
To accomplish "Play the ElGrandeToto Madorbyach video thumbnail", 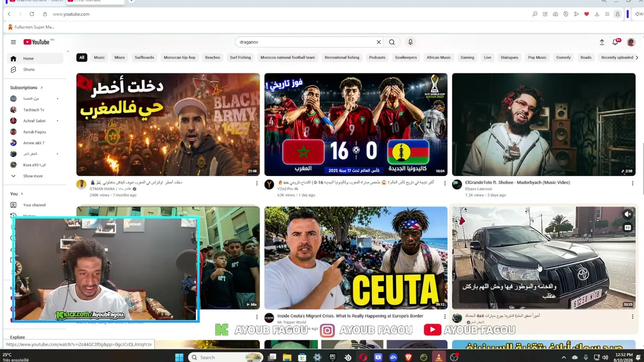I will pos(543,125).
